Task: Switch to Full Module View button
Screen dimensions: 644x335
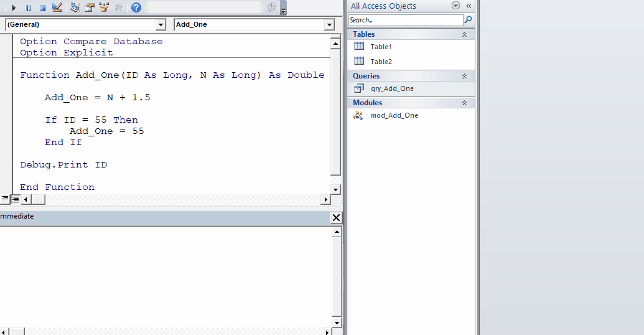Action: (15, 199)
